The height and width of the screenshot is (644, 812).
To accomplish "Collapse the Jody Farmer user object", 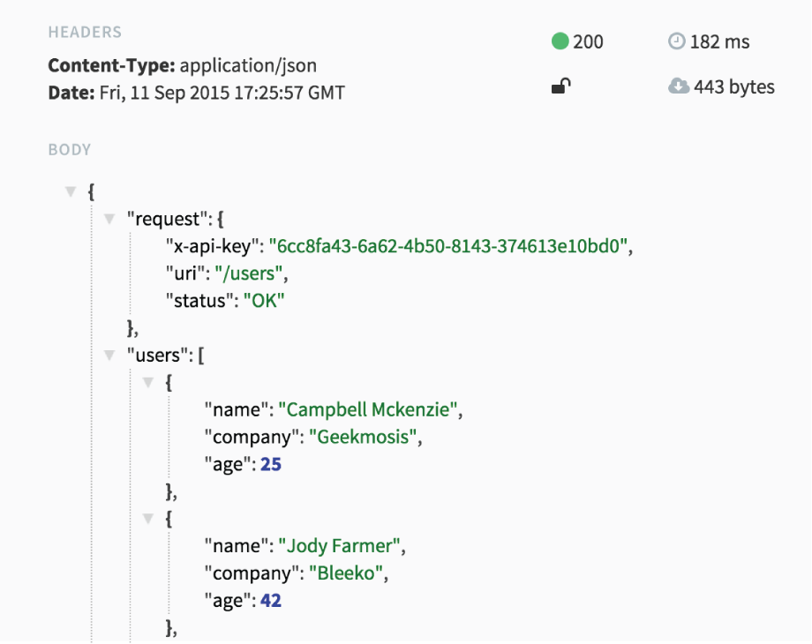I will click(x=147, y=518).
